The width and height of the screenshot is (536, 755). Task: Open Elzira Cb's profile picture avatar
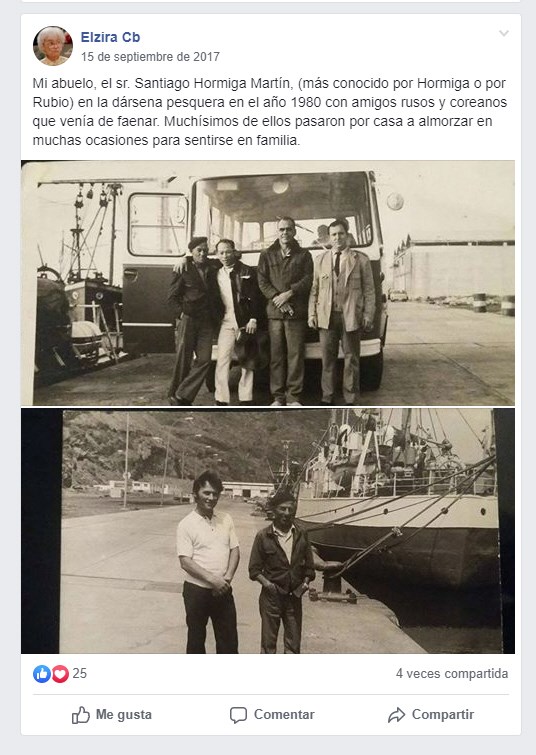[53, 46]
